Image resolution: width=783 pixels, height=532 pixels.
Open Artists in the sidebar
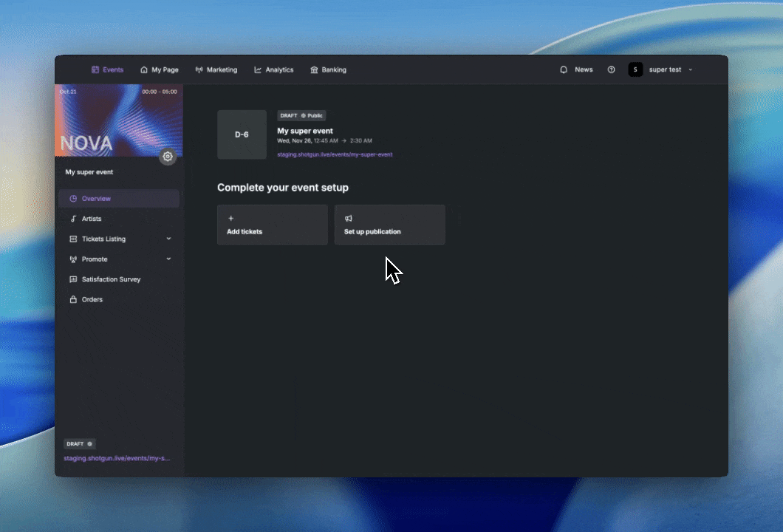coord(119,219)
